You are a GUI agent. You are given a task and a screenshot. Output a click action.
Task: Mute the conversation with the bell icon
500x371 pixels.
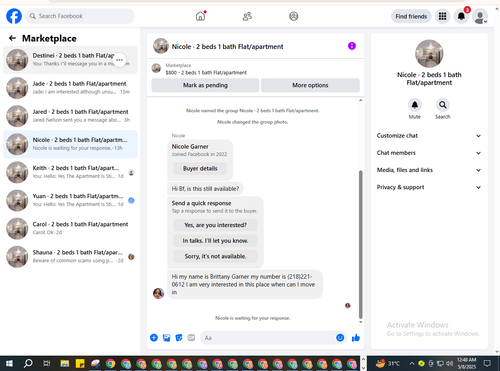point(414,105)
